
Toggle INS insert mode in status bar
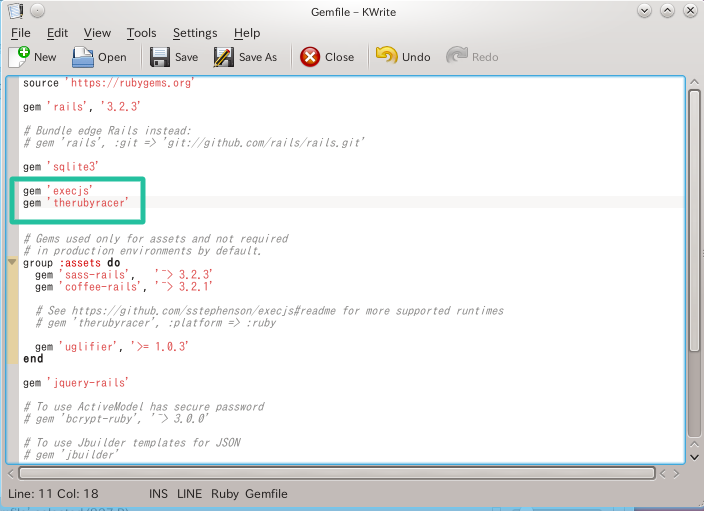pos(158,494)
